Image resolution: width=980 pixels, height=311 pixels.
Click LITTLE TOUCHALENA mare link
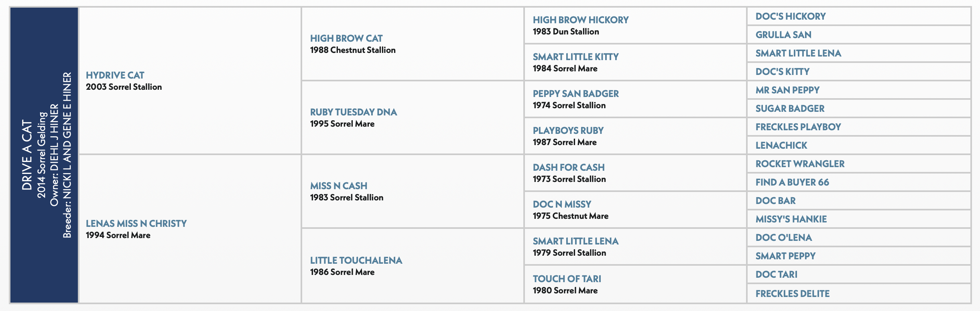click(356, 261)
